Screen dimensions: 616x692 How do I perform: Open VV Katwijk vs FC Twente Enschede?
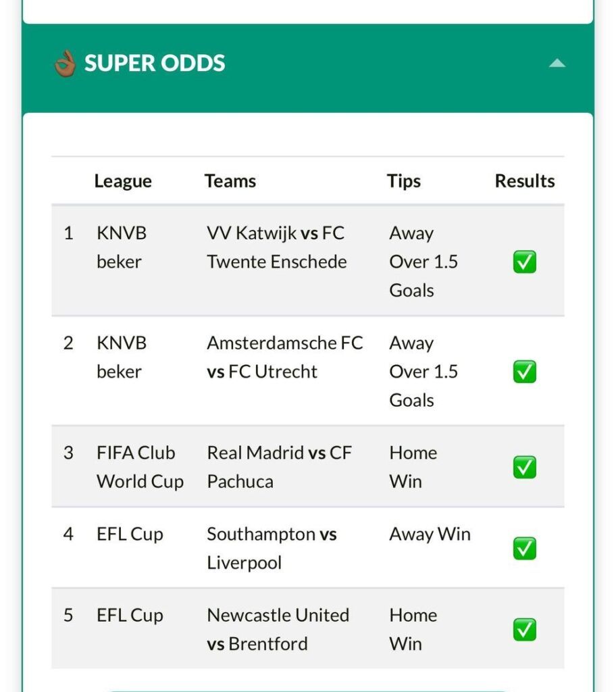pos(277,247)
